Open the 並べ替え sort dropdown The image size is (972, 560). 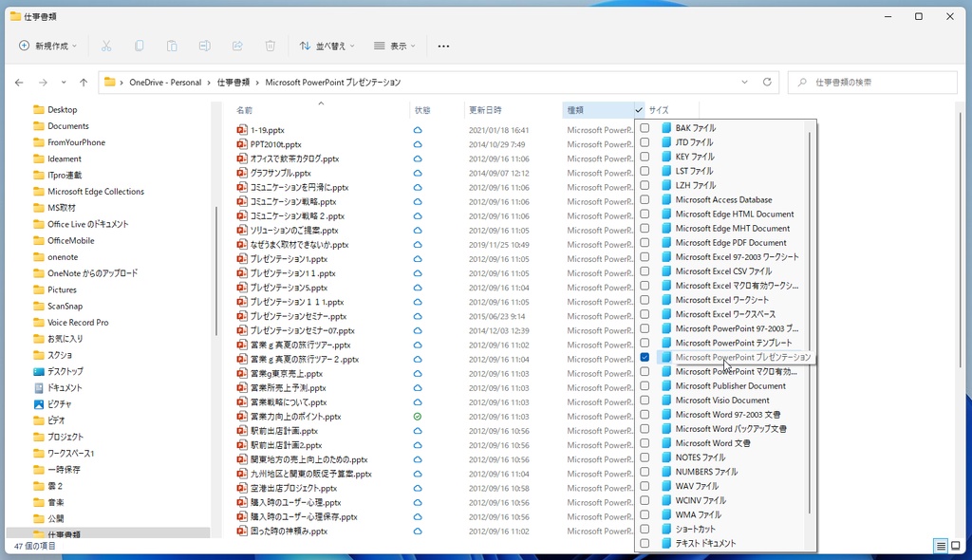click(327, 46)
